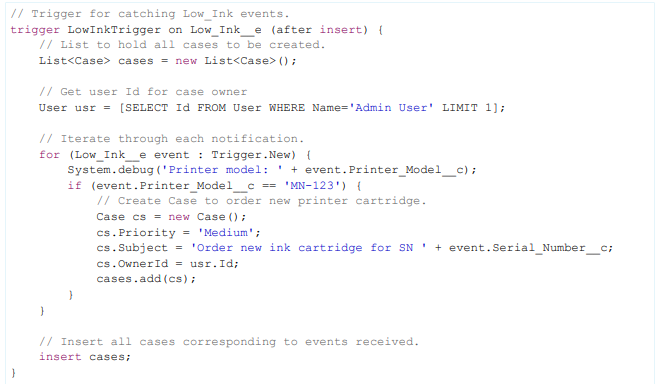Click the SELECT keyword in SOQL query

146,108
